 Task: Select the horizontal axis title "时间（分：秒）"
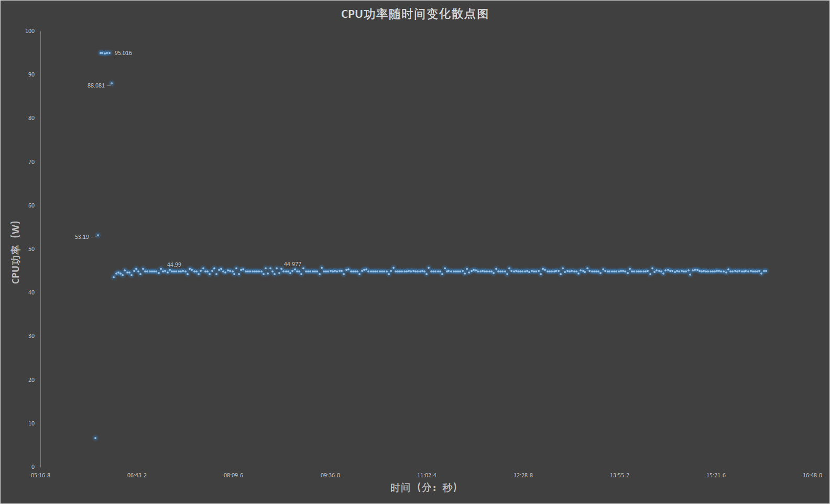(424, 488)
